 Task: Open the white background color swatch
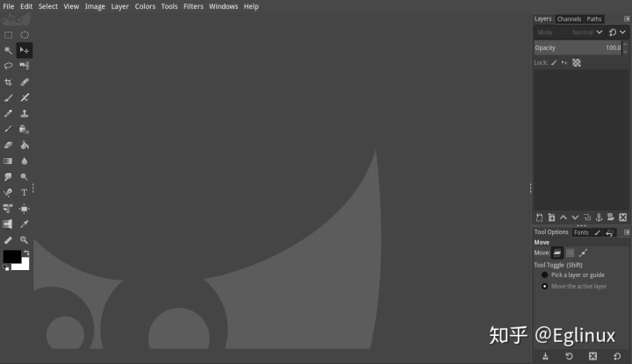click(x=25, y=267)
